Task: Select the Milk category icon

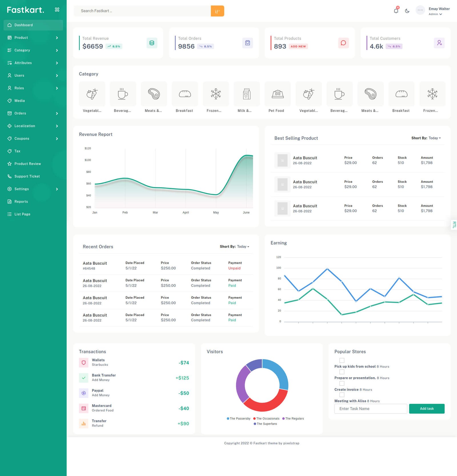Action: (246, 94)
